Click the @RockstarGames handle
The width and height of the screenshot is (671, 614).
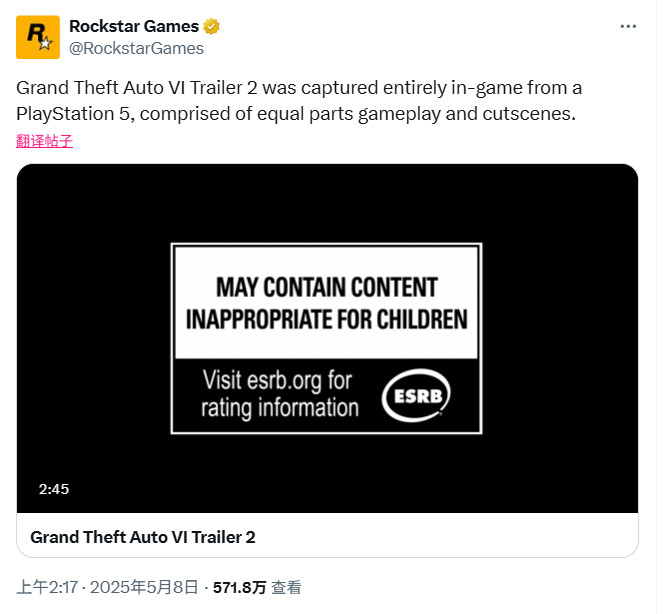point(136,48)
